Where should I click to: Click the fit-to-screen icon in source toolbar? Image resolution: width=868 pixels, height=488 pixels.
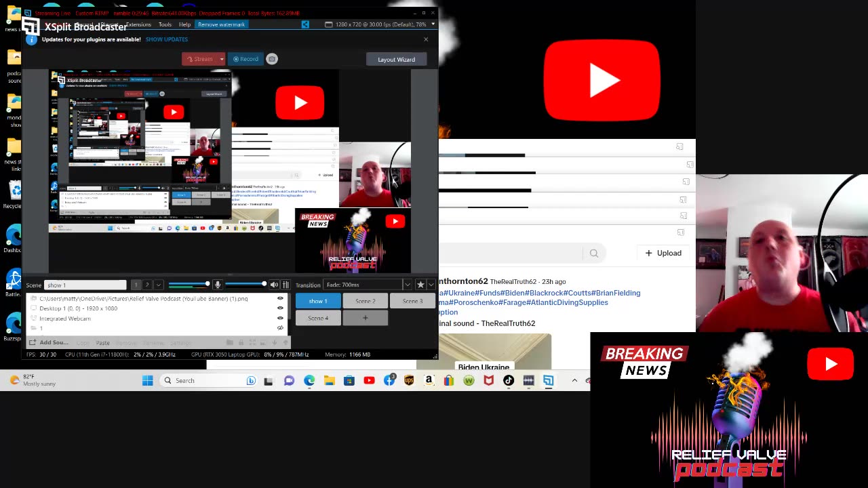[x=252, y=342]
